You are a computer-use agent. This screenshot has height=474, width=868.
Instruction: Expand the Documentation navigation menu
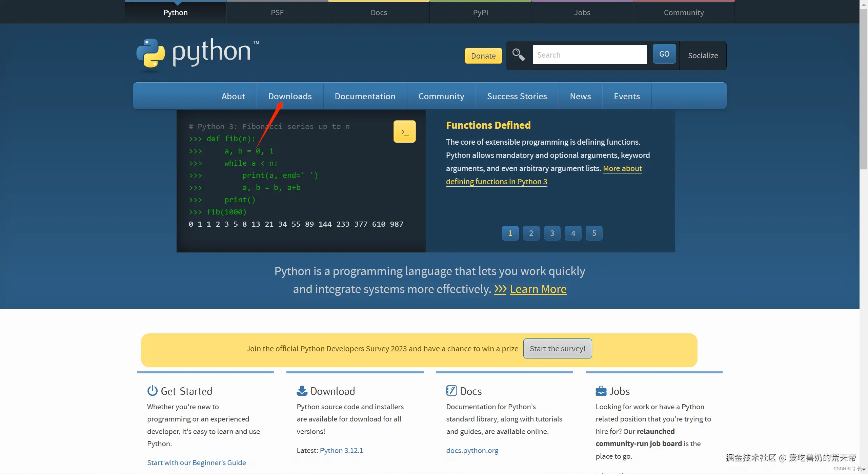pos(365,96)
